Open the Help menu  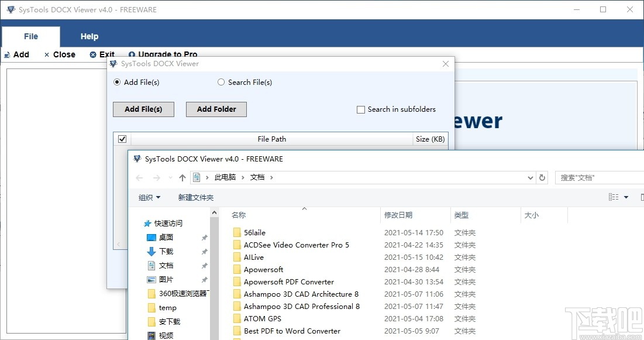coord(89,36)
